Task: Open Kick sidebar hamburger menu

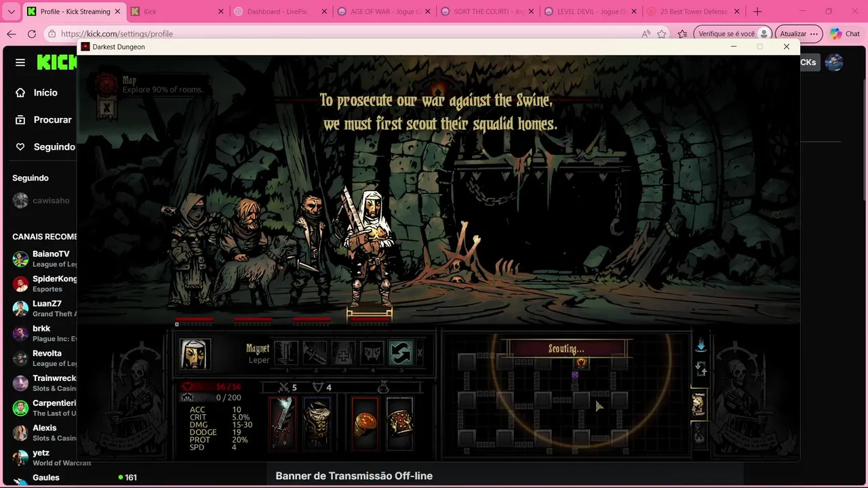Action: pos(20,62)
